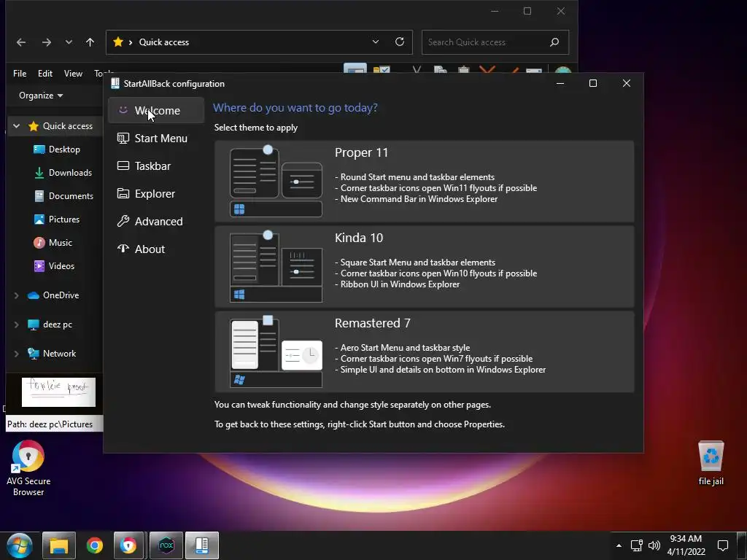
Task: Open the File menu in Explorer
Action: (20, 74)
